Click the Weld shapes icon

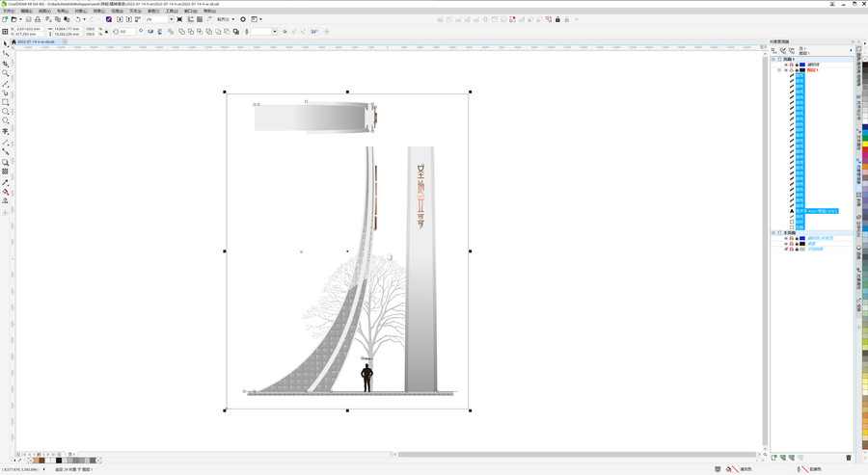[x=181, y=32]
